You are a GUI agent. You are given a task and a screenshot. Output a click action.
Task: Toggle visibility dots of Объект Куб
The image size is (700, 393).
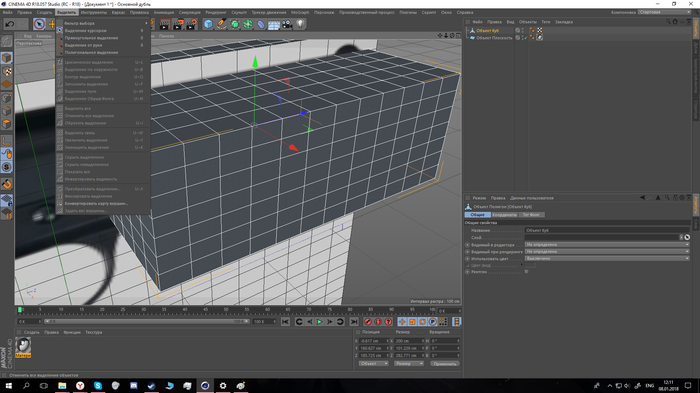pyautogui.click(x=523, y=30)
